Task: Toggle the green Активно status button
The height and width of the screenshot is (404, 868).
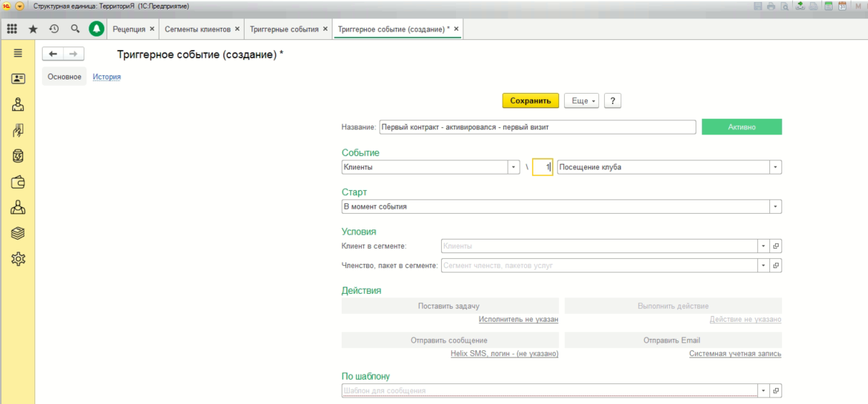Action: point(741,127)
